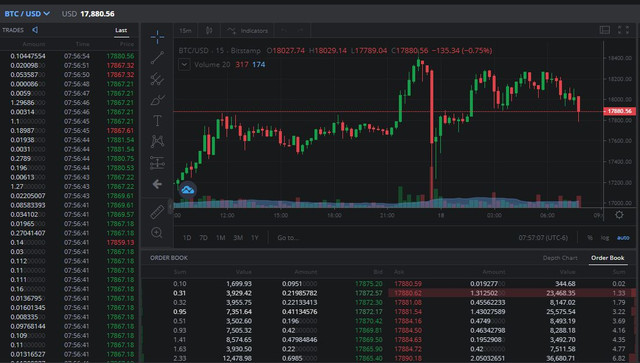
Task: Open the 15m interval selector
Action: 185,31
